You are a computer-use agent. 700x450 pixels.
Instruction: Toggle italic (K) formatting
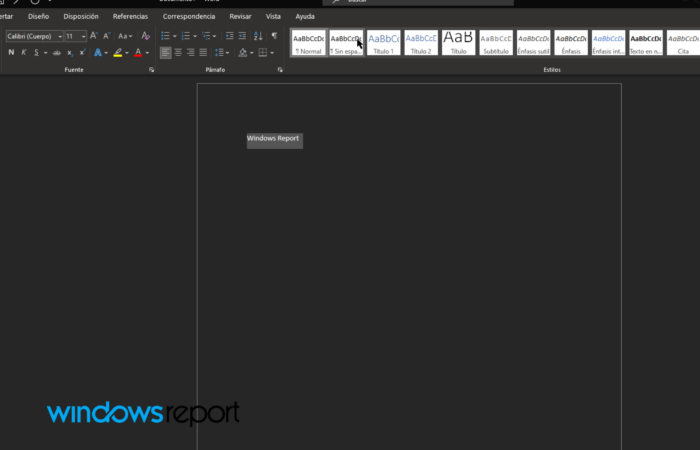[x=24, y=53]
